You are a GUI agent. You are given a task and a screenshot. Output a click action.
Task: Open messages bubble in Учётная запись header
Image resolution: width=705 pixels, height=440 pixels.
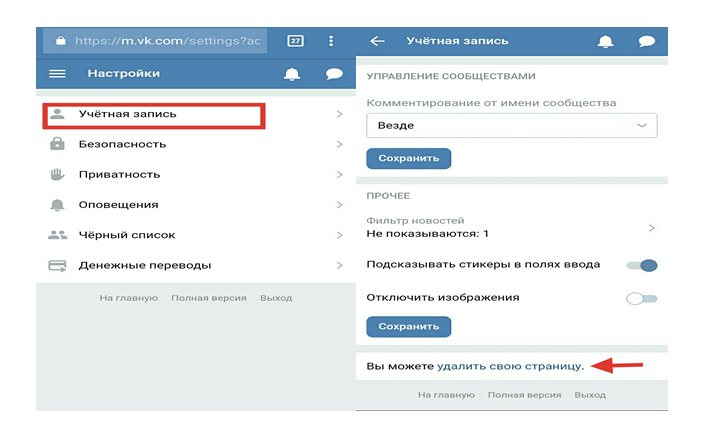pos(647,42)
